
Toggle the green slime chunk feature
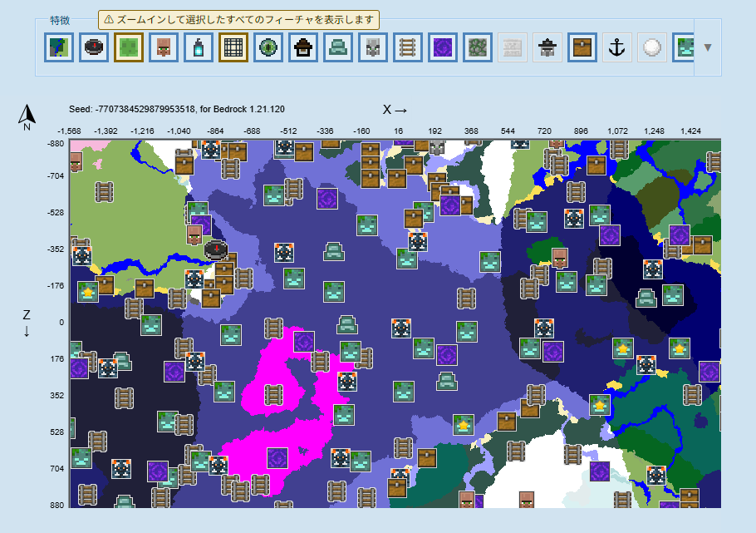[x=129, y=47]
